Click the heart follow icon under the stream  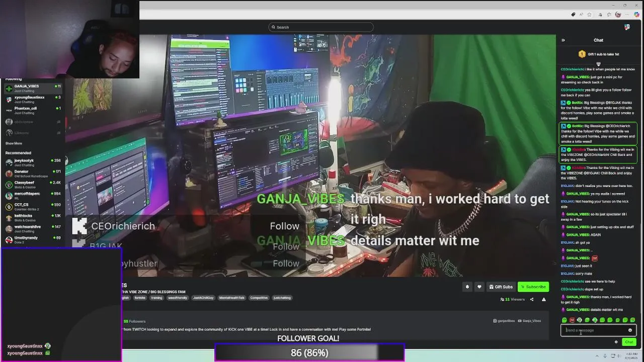[x=479, y=287]
